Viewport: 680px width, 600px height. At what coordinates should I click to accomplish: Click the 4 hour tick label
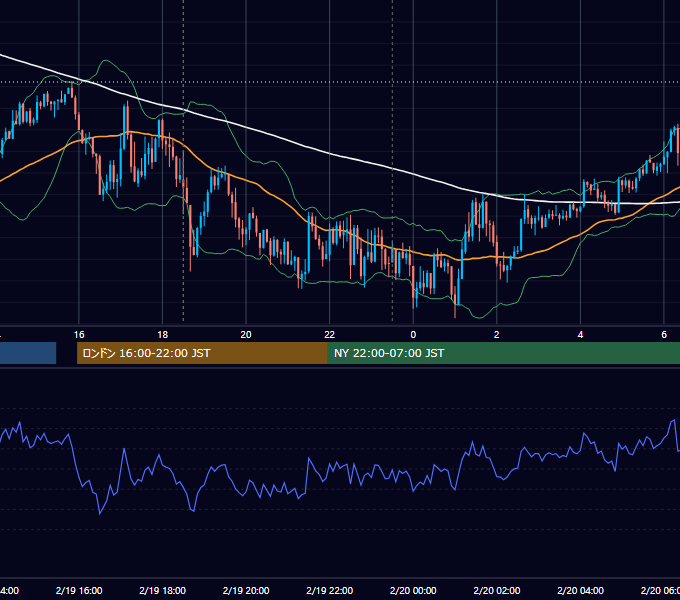[x=580, y=335]
